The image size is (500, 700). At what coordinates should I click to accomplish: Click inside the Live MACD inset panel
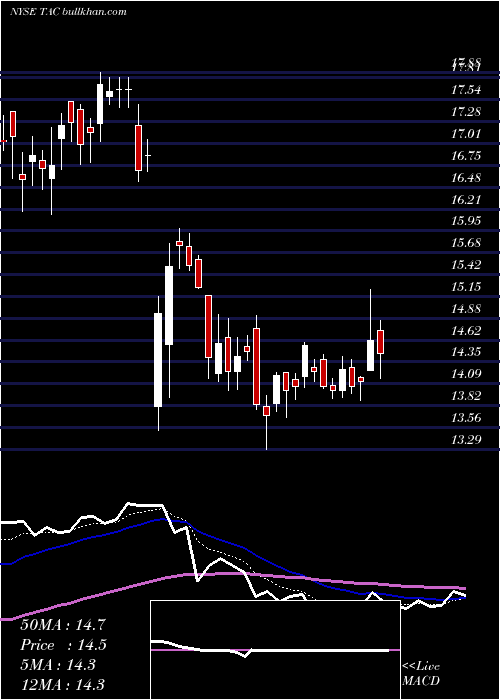275,650
